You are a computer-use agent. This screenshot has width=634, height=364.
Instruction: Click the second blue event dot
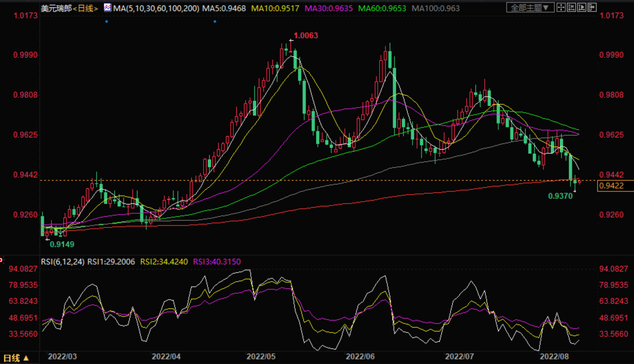click(x=215, y=21)
